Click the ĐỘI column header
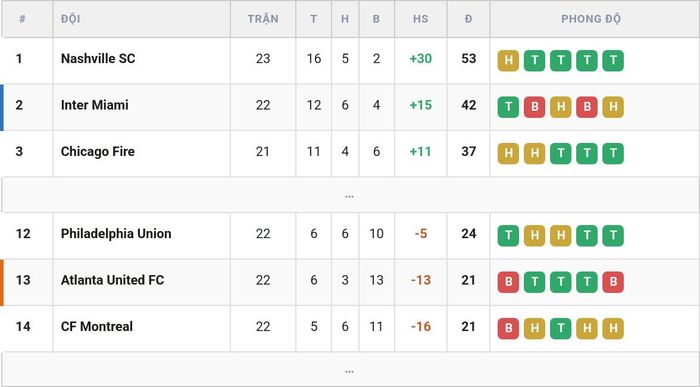Screen dimensions: 700x387 [71, 19]
